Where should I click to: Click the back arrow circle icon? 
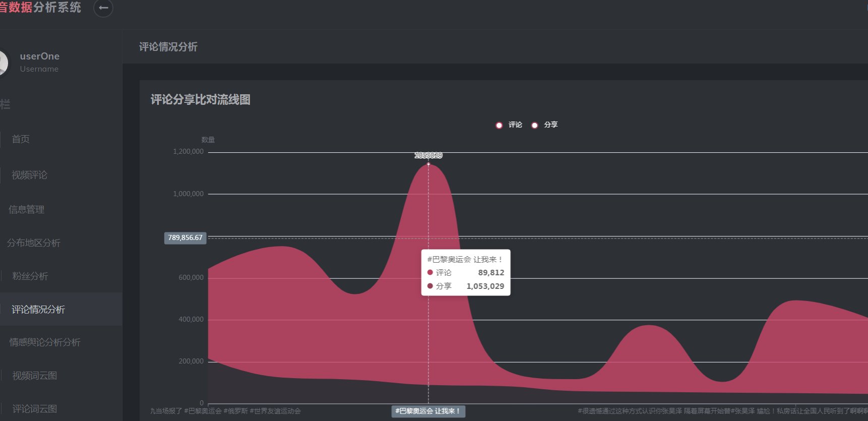point(103,8)
